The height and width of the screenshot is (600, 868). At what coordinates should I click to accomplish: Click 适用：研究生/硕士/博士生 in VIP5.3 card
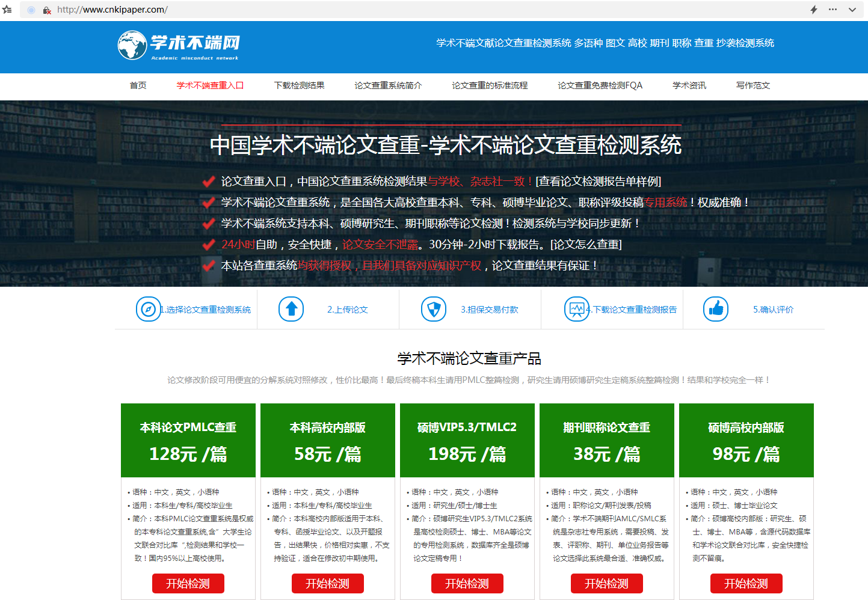click(x=454, y=506)
